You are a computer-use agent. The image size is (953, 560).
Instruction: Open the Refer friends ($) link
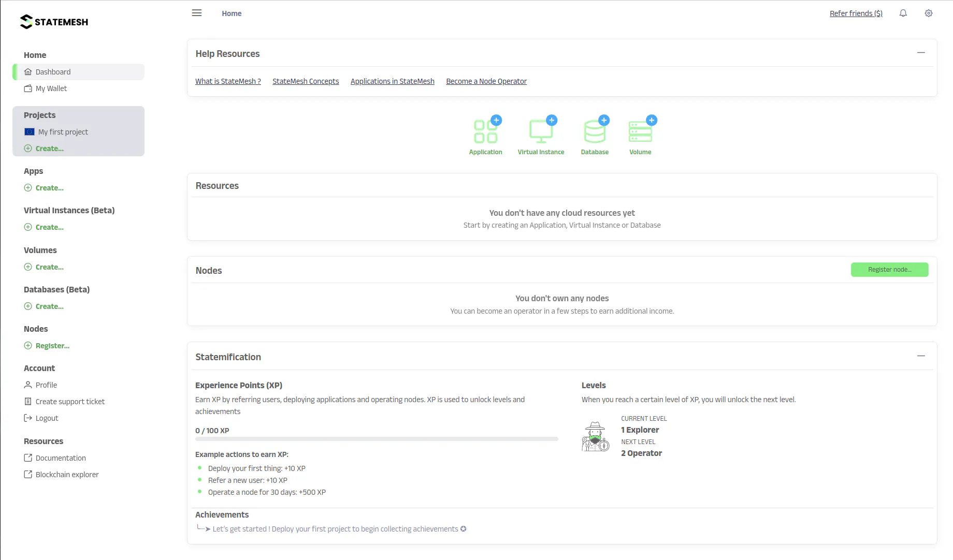(x=856, y=13)
